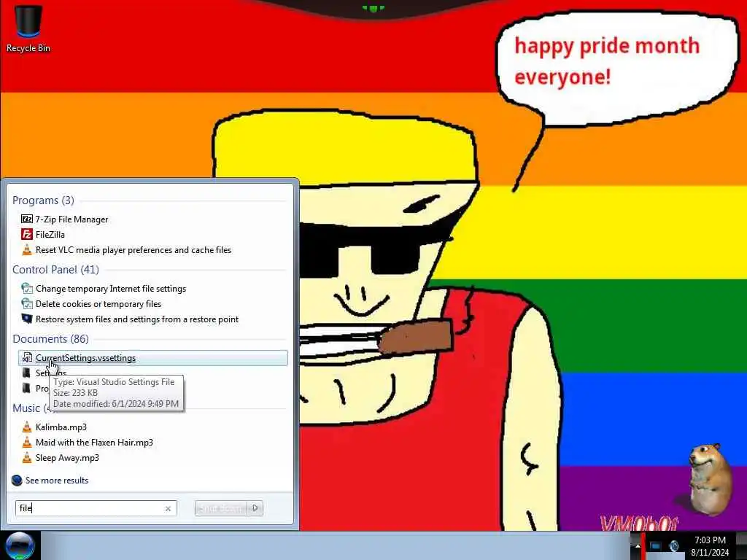The image size is (747, 560).
Task: Click the VLC icon next to Sleep Away.mp3
Action: [27, 458]
